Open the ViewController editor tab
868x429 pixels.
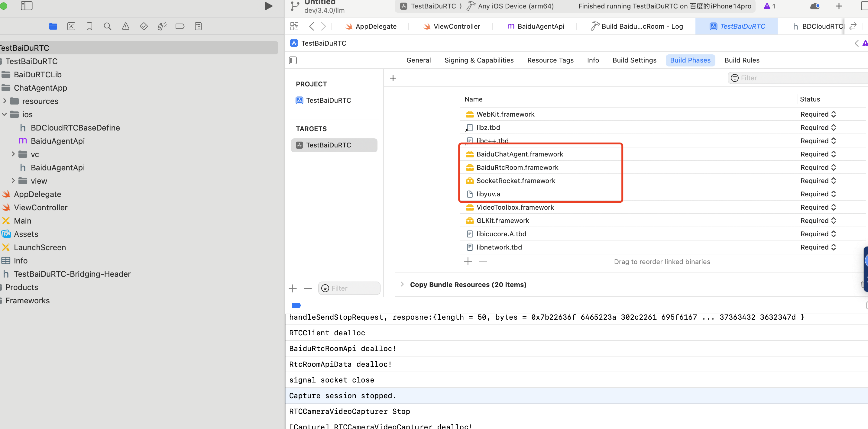pyautogui.click(x=452, y=26)
